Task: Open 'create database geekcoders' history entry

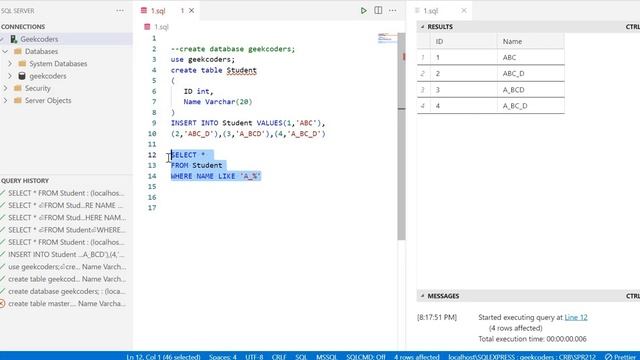Action: point(66,291)
